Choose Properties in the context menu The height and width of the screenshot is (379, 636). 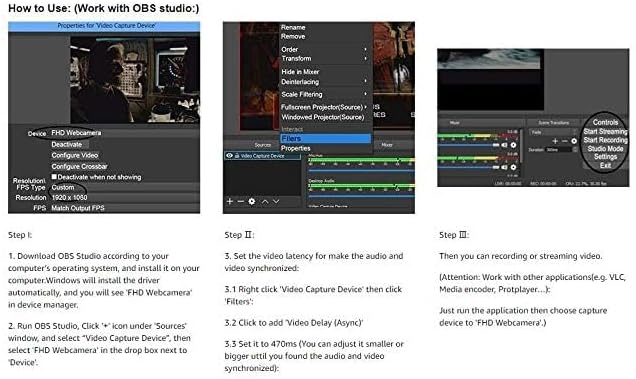[x=296, y=149]
